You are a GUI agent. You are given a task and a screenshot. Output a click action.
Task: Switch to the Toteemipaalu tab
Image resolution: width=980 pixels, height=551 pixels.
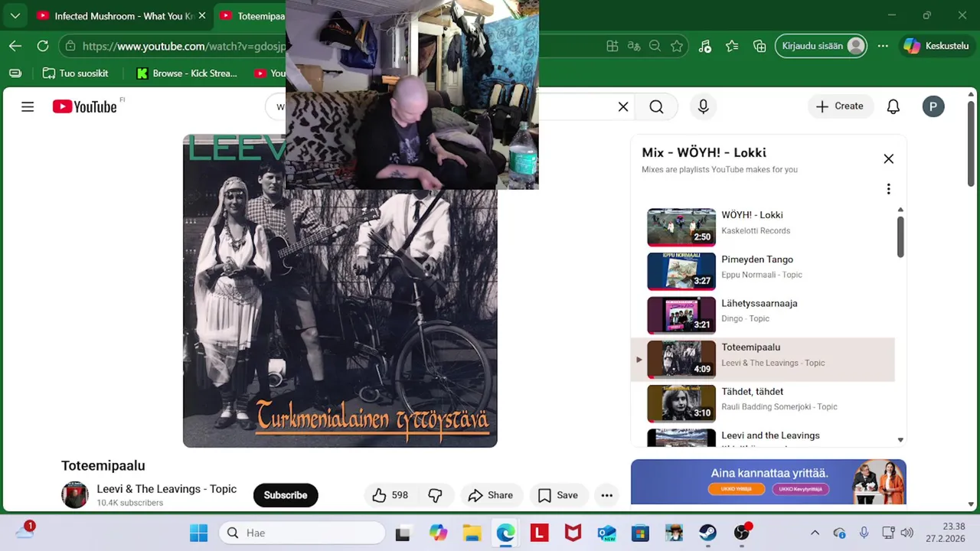point(253,15)
